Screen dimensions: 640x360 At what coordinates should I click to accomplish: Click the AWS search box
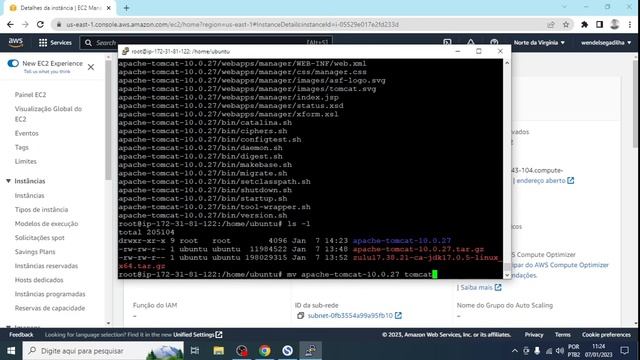coord(206,42)
